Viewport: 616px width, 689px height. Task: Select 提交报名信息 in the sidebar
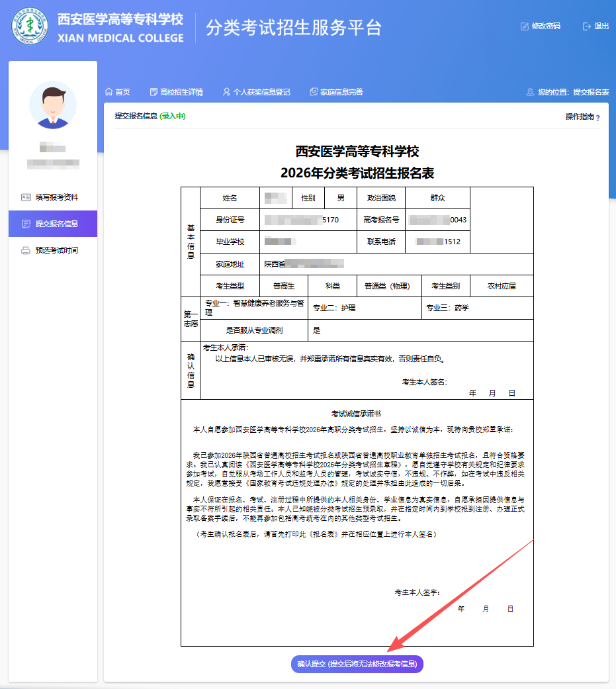(56, 224)
